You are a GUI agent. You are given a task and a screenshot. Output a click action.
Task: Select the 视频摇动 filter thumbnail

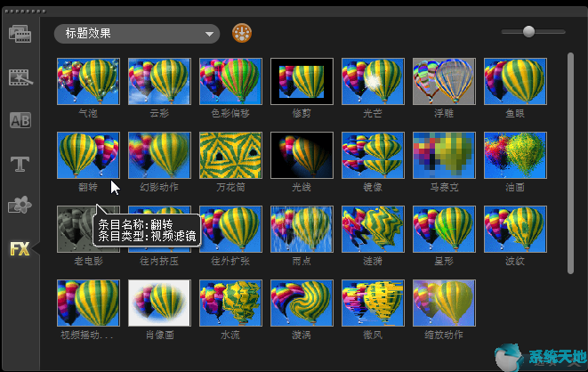click(x=88, y=303)
